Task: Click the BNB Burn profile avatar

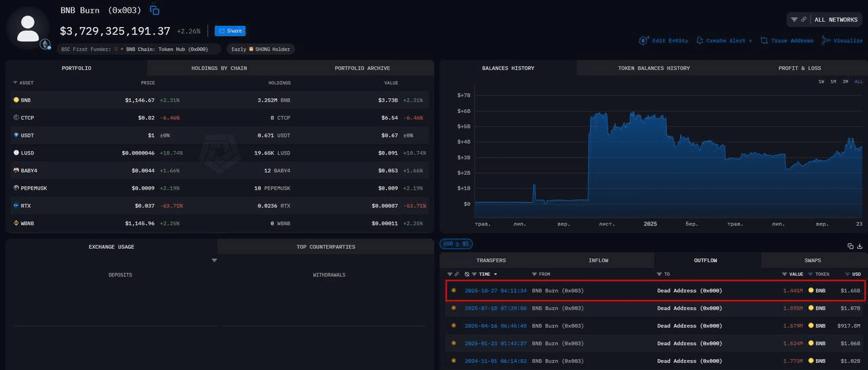Action: (28, 28)
